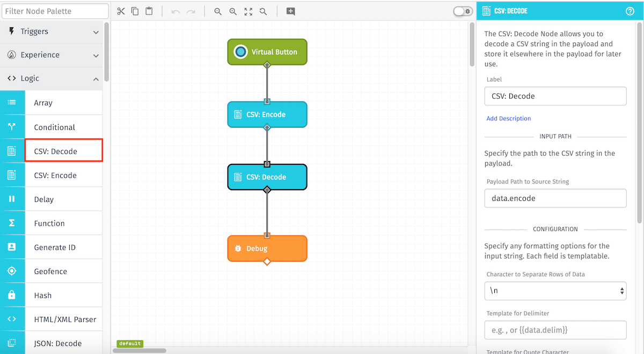Screen dimensions: 644x354
Task: Select Generate ID node in palette
Action: 63,247
